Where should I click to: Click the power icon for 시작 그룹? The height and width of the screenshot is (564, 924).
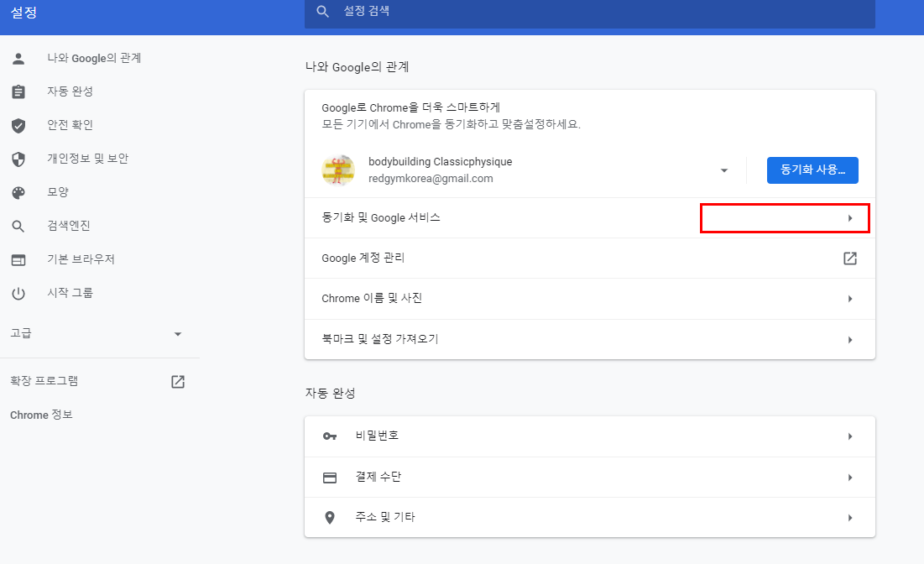pos(18,294)
